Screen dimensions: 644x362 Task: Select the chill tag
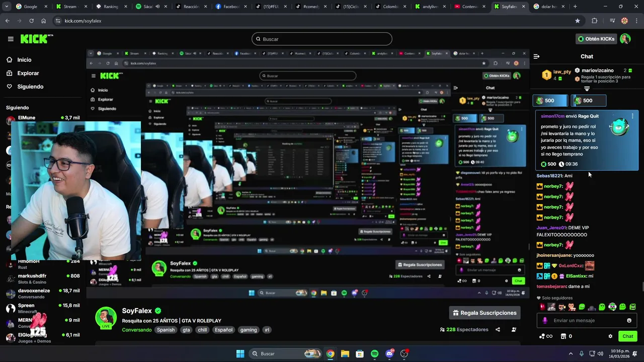tap(202, 330)
